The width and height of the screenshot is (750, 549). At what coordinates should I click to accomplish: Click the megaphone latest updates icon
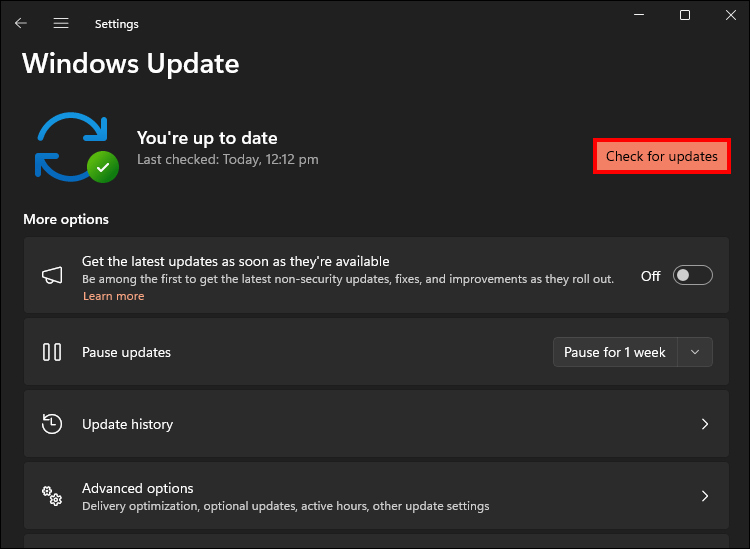[52, 275]
